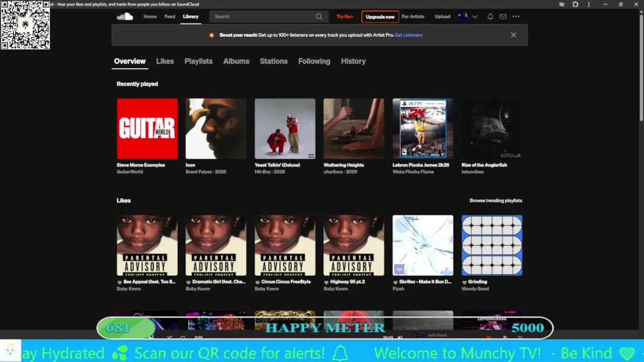The image size is (644, 362).
Task: Open the messages envelope icon
Action: pyautogui.click(x=503, y=17)
